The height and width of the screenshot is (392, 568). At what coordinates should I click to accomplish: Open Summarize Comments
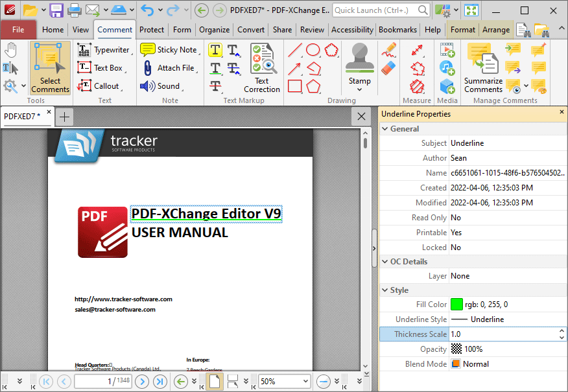[x=483, y=69]
